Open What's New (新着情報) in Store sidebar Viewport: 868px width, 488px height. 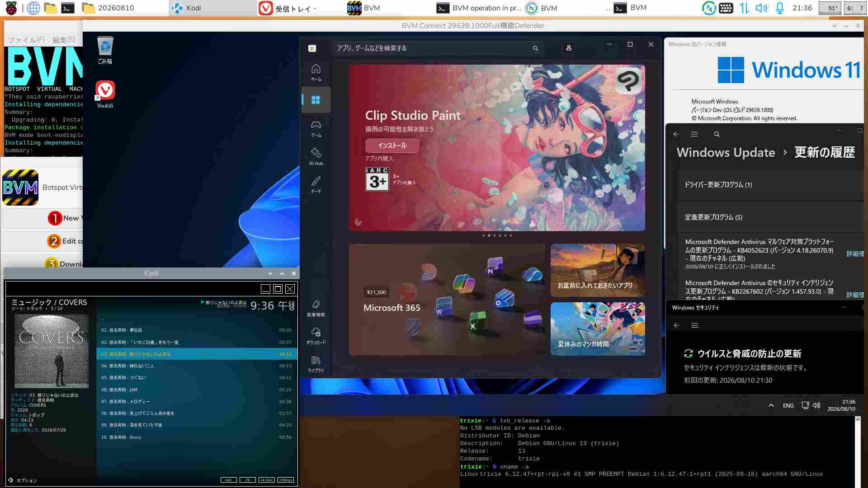point(316,308)
